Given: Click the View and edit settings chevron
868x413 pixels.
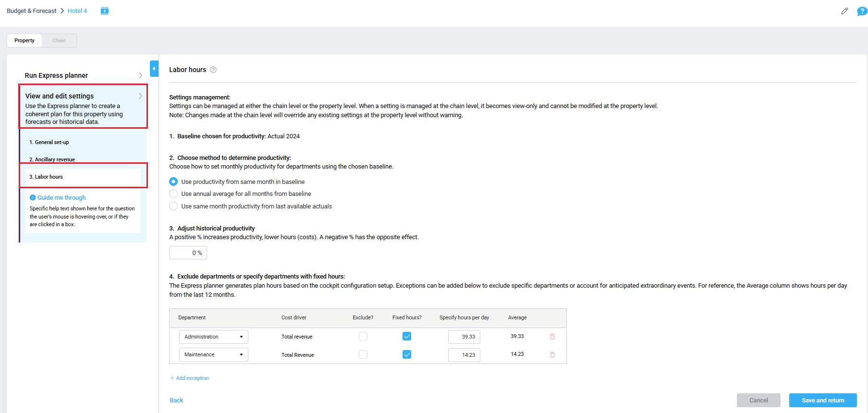Looking at the screenshot, I should pyautogui.click(x=140, y=96).
